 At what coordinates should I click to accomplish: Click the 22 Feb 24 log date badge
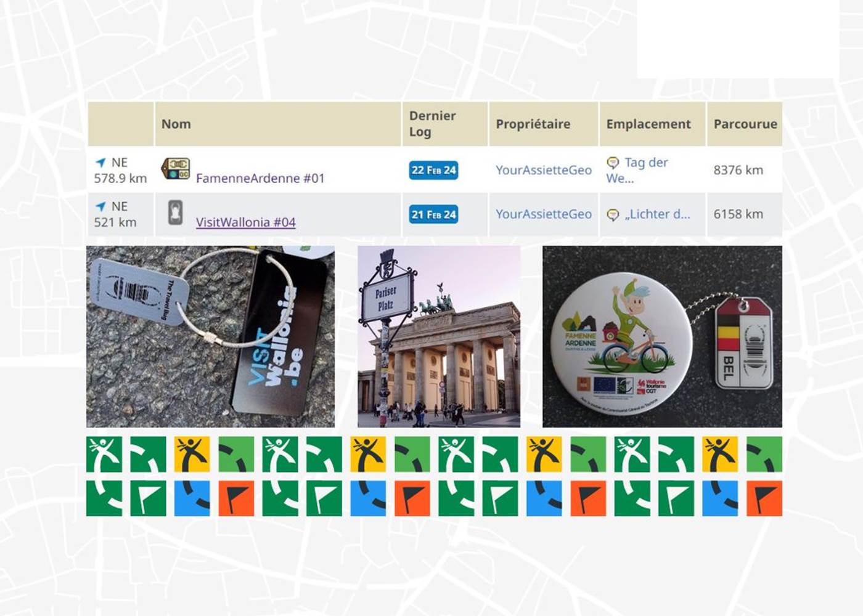pyautogui.click(x=433, y=170)
